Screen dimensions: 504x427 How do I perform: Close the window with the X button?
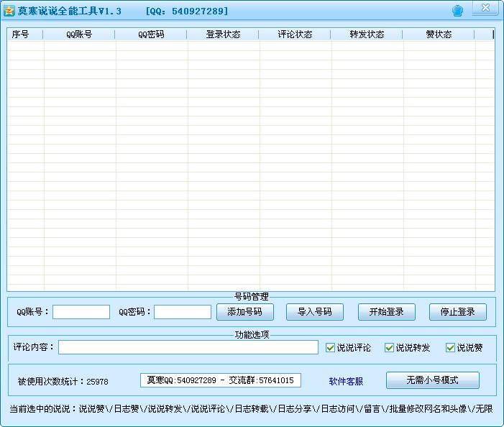485,8
